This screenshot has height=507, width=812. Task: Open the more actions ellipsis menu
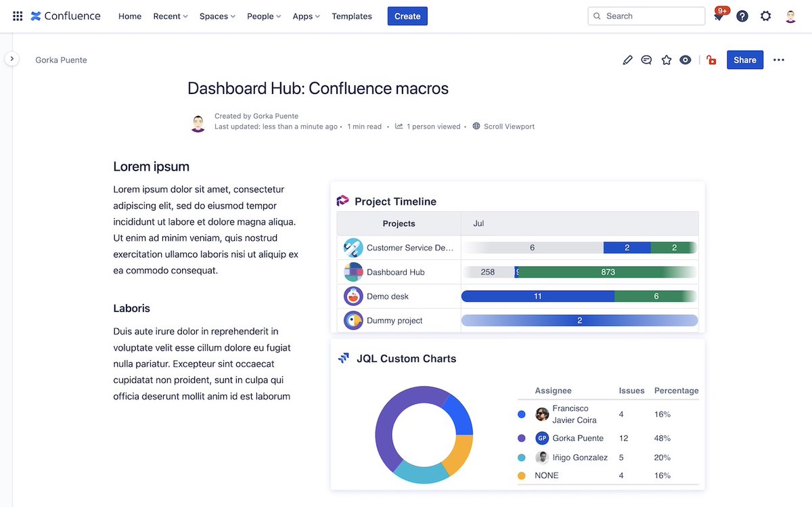tap(779, 60)
